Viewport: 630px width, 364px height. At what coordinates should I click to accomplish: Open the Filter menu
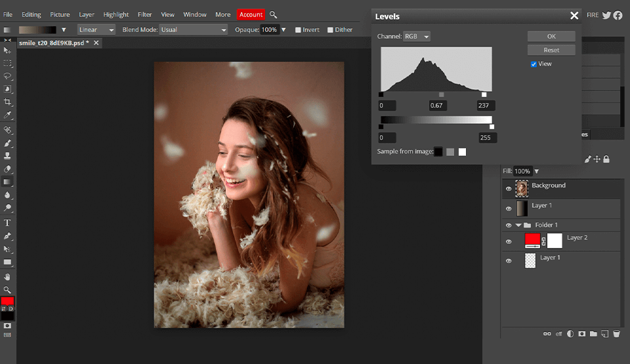144,14
